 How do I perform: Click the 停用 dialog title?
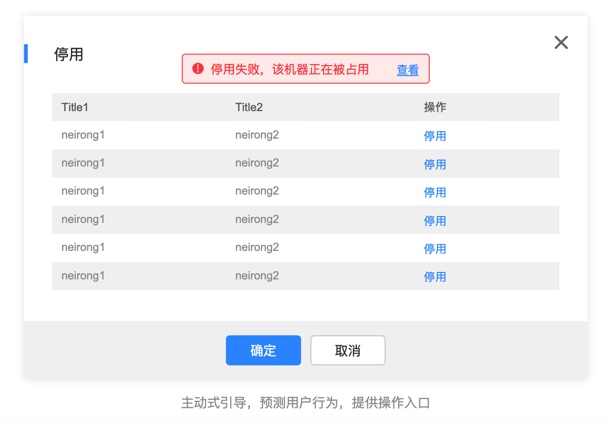click(68, 54)
